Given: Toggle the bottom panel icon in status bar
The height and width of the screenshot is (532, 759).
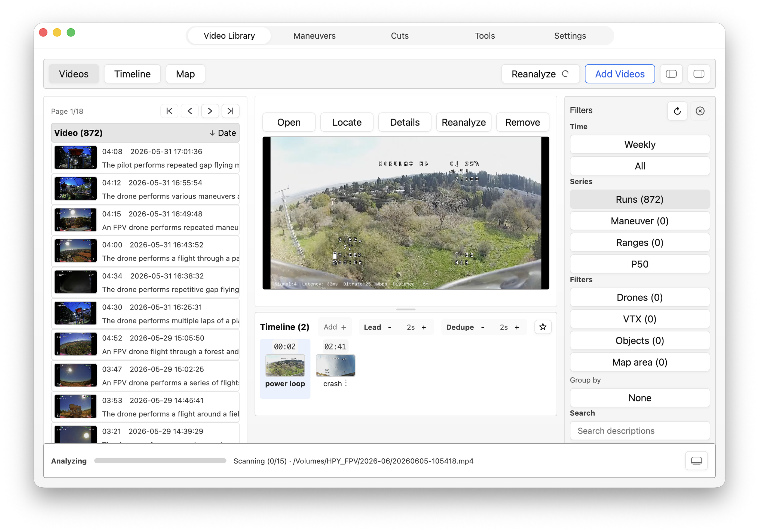Looking at the screenshot, I should click(x=696, y=461).
